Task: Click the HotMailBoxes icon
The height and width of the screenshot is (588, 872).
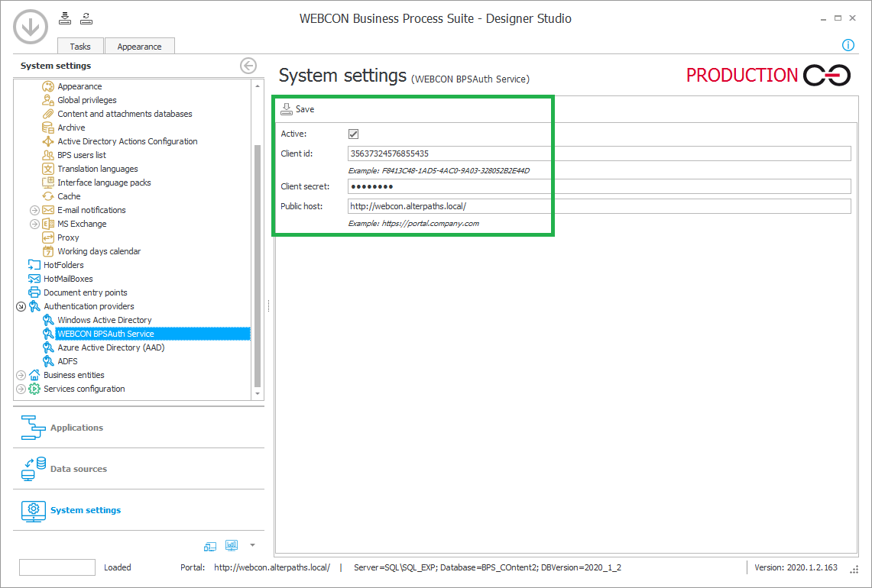Action: (x=34, y=279)
